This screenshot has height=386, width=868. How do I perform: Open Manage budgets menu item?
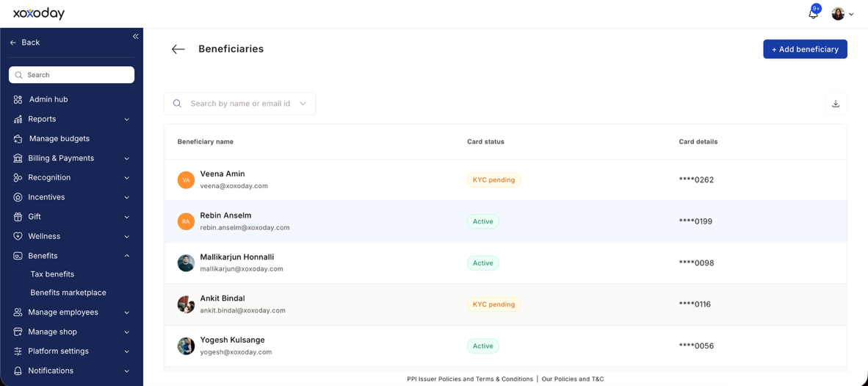click(x=59, y=139)
